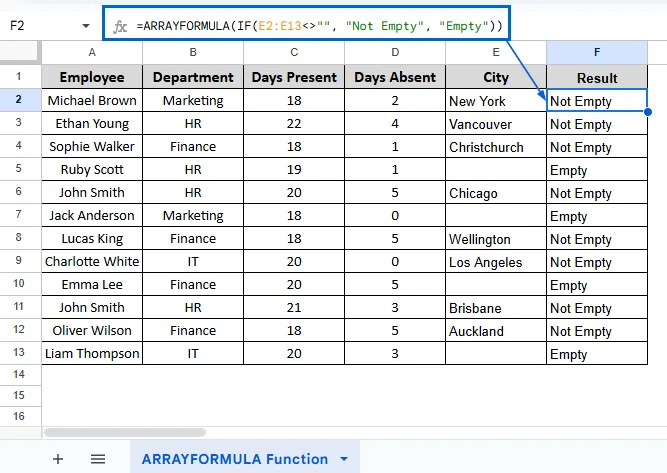Click the fx function icon in formula bar
The image size is (667, 473).
click(x=120, y=26)
